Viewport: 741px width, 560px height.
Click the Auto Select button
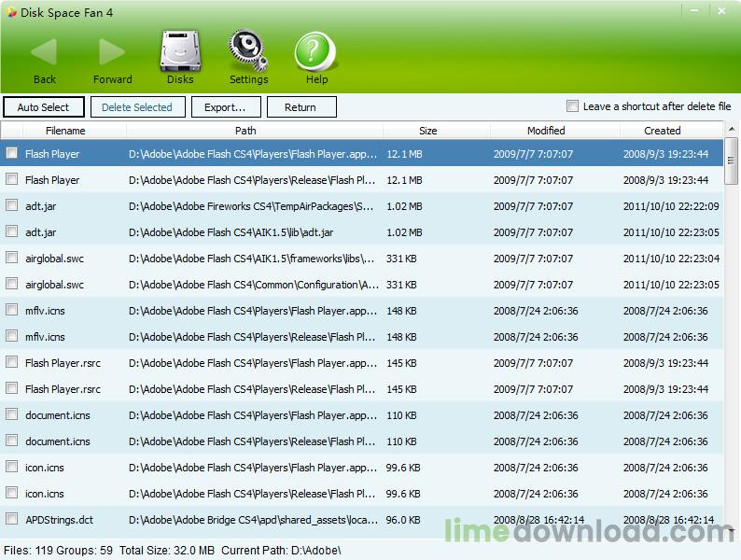pyautogui.click(x=44, y=107)
